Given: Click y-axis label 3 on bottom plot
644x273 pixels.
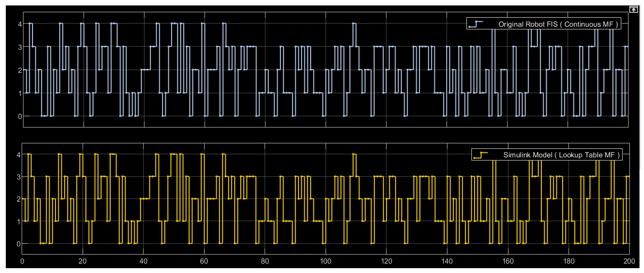Looking at the screenshot, I should coord(18,177).
